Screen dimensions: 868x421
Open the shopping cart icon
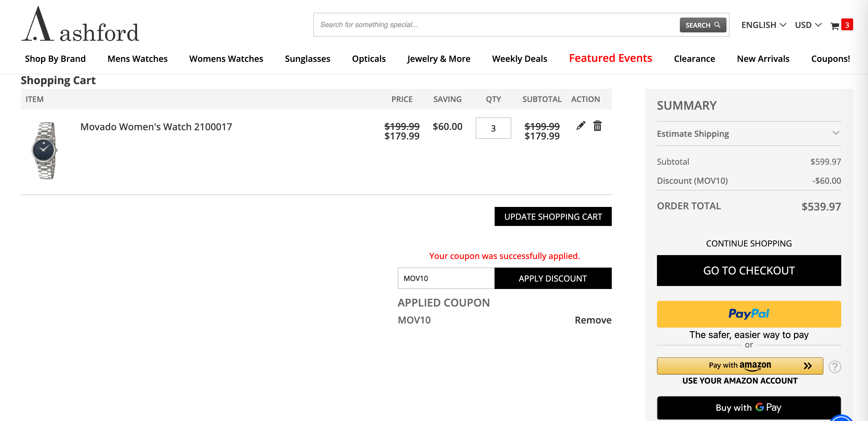point(835,25)
